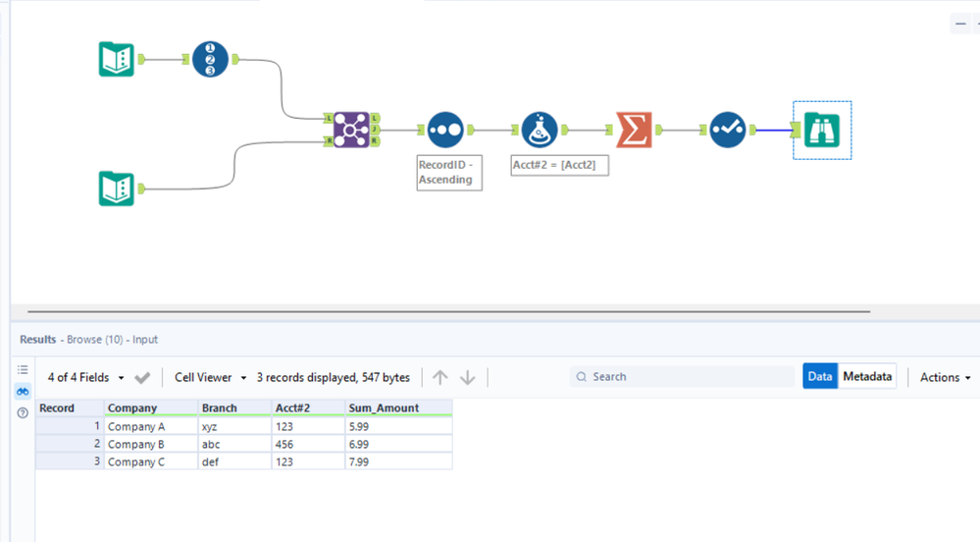Screen dimensions: 980x542
Task: Select the orange Summarize sigma tool
Action: (x=634, y=131)
